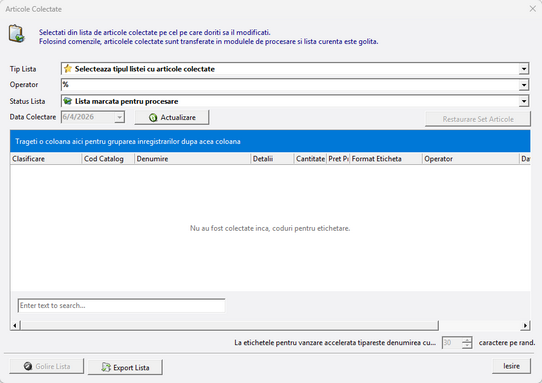
Task: Click the green refresh icon on Actualizare
Action: (153, 118)
